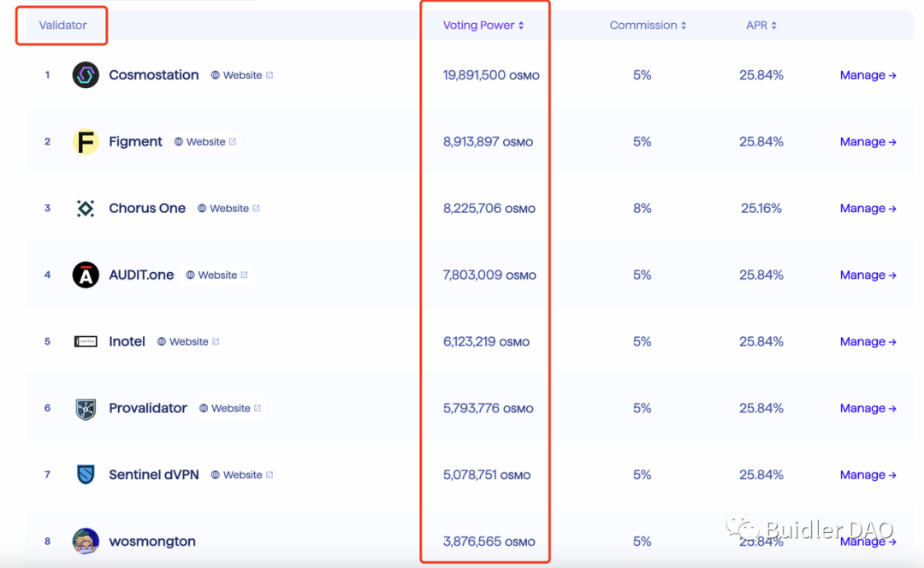Open Provalidator Website link

pyautogui.click(x=230, y=408)
